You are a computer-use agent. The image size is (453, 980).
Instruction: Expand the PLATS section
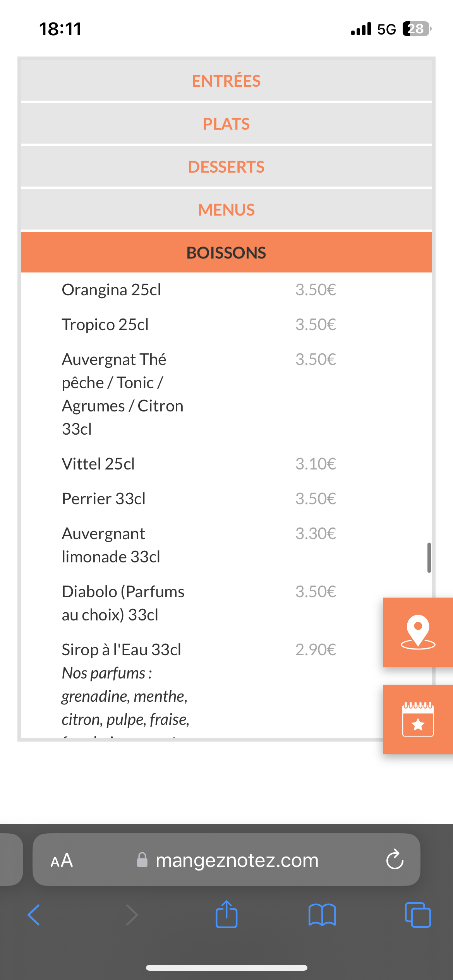pyautogui.click(x=226, y=124)
